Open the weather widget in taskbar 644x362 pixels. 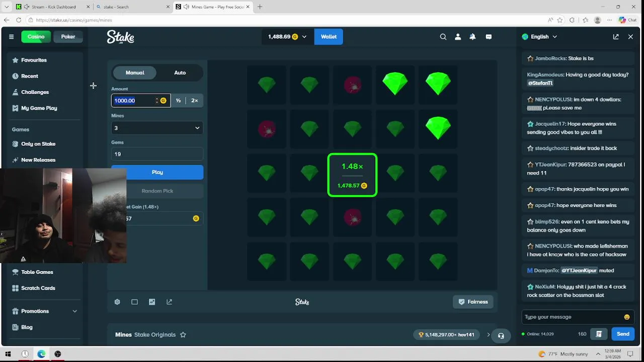(563, 354)
